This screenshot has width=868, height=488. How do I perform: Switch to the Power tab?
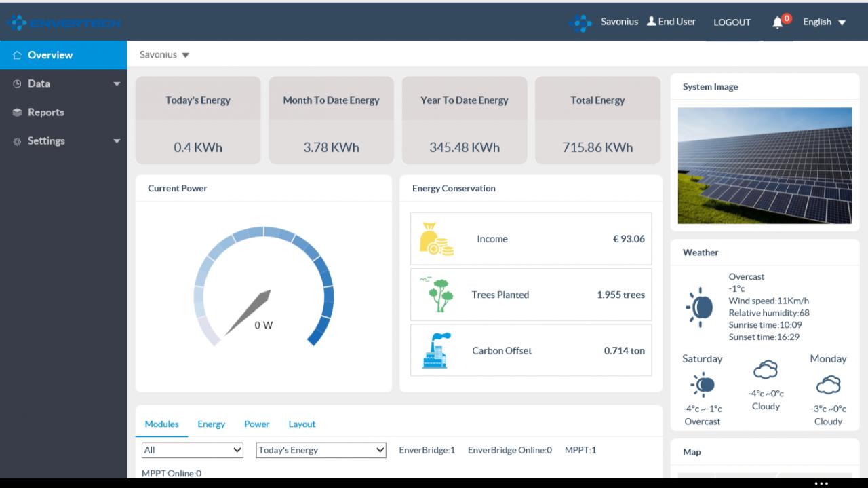tap(256, 424)
